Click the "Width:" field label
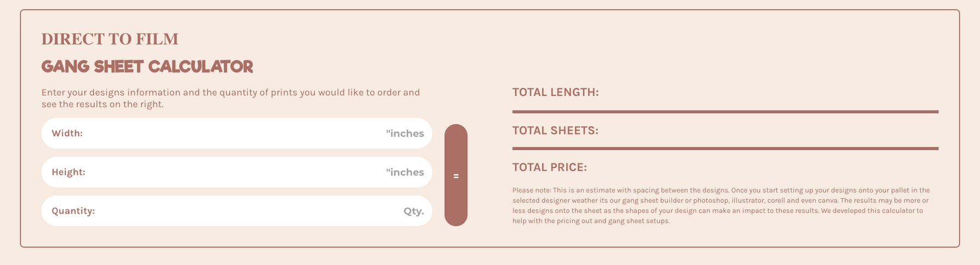 67,133
